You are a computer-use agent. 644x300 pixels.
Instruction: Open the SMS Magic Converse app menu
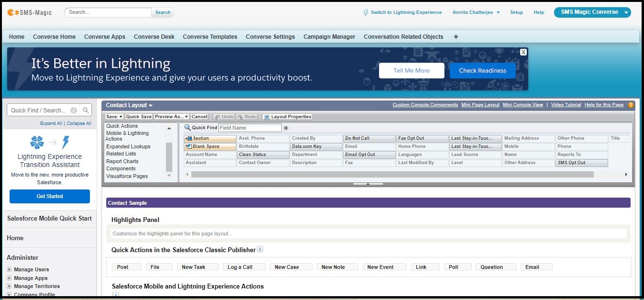tap(592, 12)
